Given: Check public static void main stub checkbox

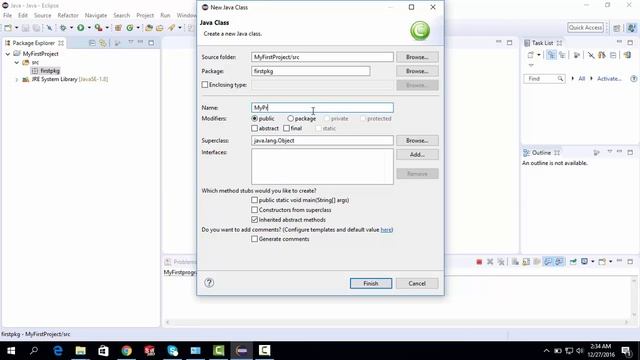Looking at the screenshot, I should point(255,200).
